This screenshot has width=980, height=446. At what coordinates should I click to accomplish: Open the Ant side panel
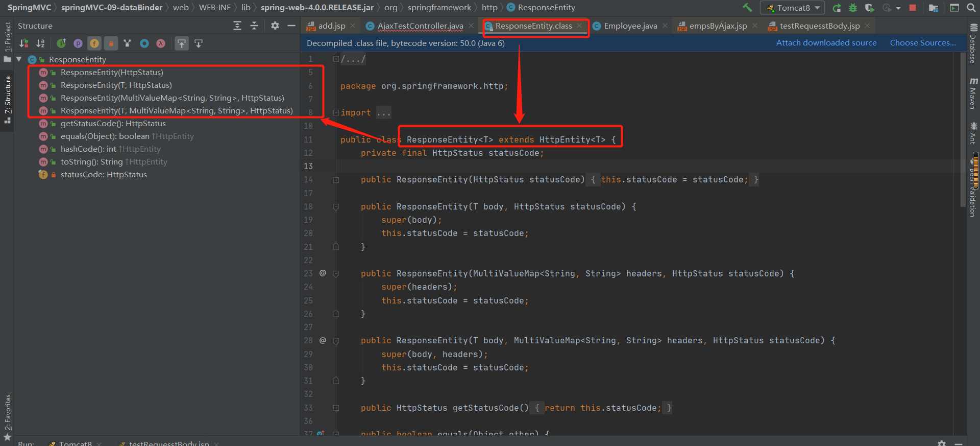tap(973, 133)
